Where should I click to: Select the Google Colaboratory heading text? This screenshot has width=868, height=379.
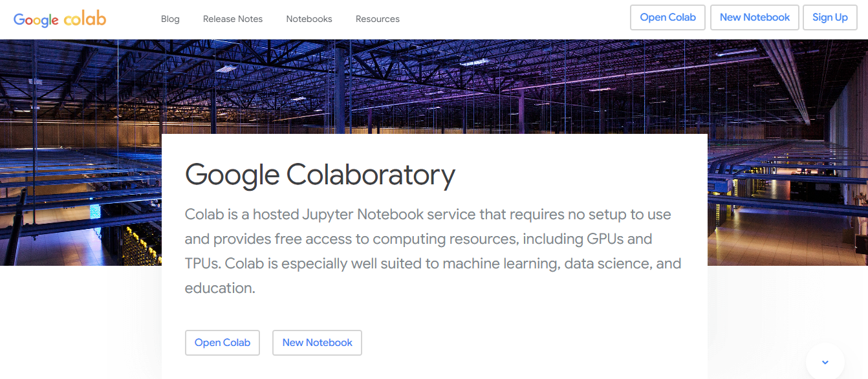(x=320, y=175)
